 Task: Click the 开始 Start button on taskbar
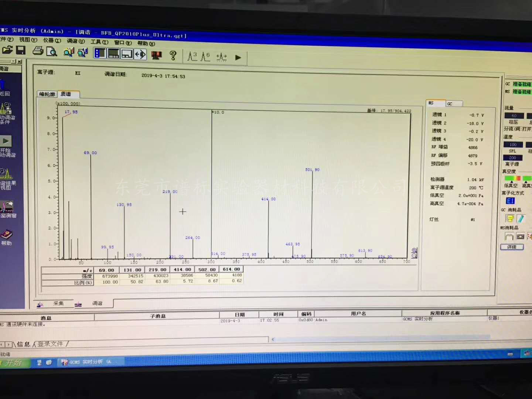click(x=13, y=363)
